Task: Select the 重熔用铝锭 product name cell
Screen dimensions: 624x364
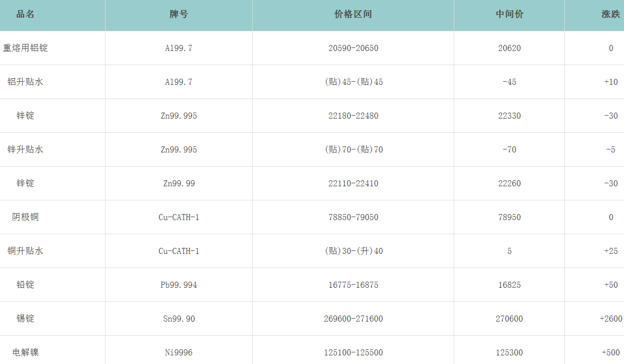Action: click(x=25, y=48)
